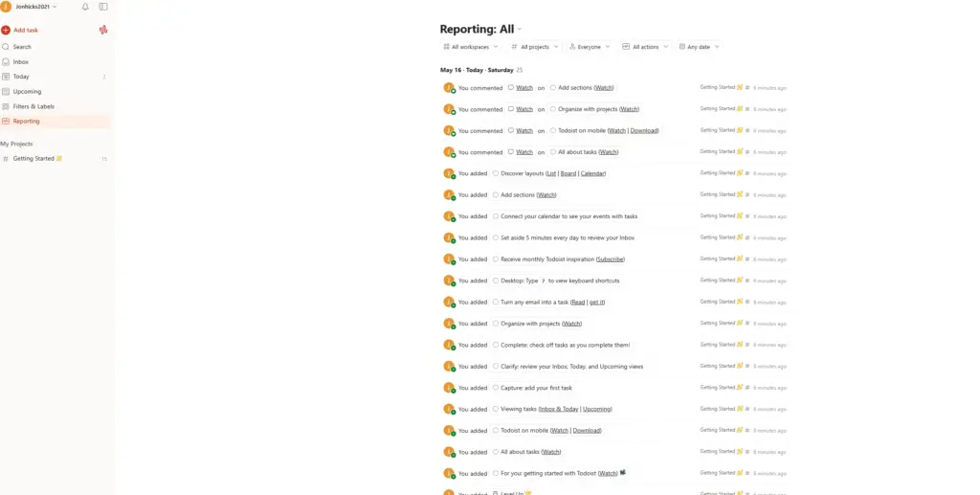Screen dimensions: 980x495
Task: Click Upcoming link in Viewing tasks row
Action: pos(597,410)
